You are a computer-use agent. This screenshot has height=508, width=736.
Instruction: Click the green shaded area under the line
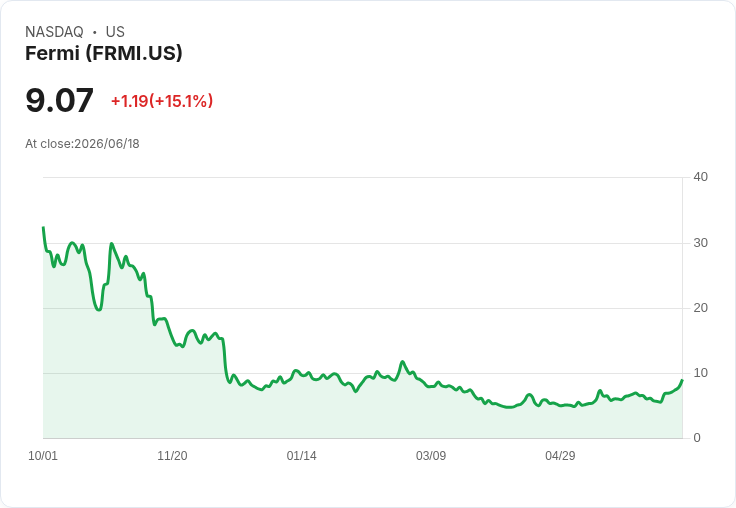click(329, 413)
